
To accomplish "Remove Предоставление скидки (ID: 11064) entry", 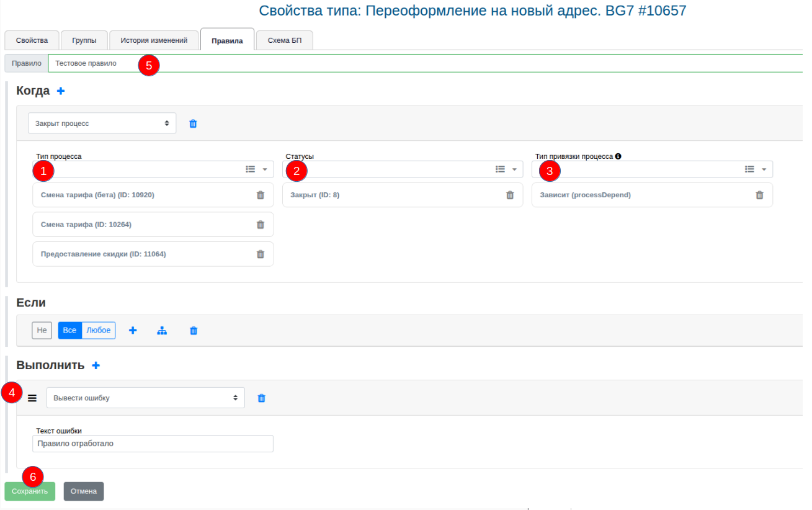I will [261, 254].
